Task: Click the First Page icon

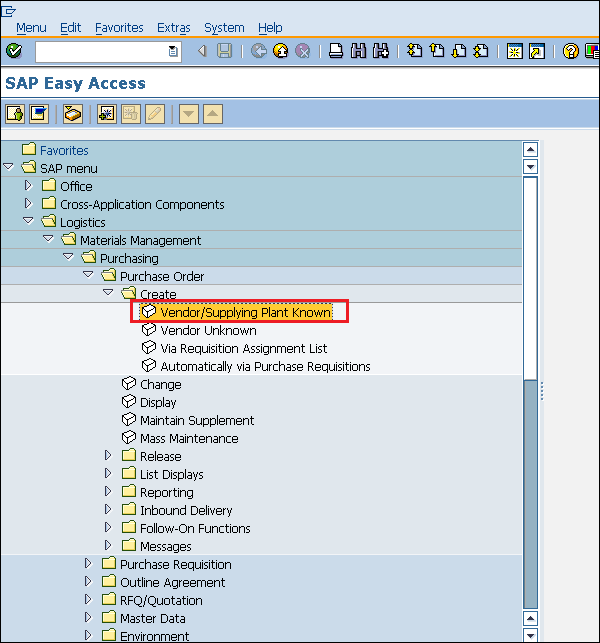Action: [x=415, y=51]
